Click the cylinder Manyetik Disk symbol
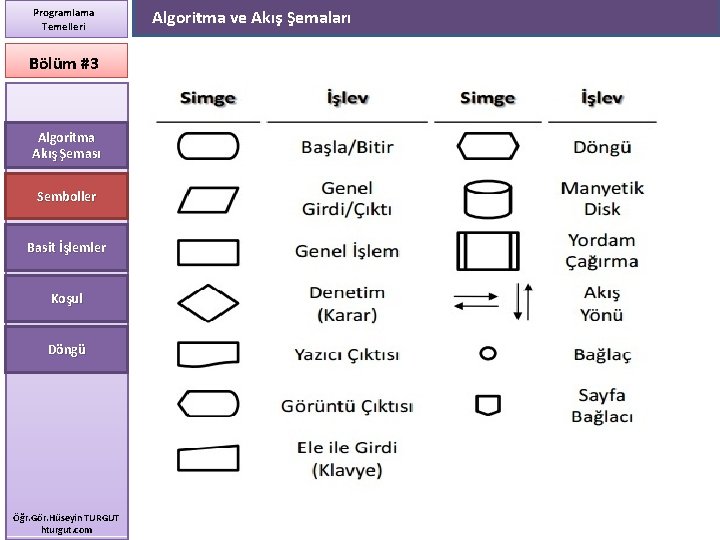 pyautogui.click(x=488, y=199)
